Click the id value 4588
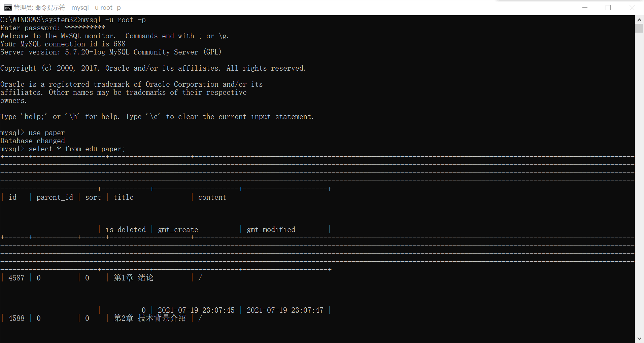 [16, 318]
